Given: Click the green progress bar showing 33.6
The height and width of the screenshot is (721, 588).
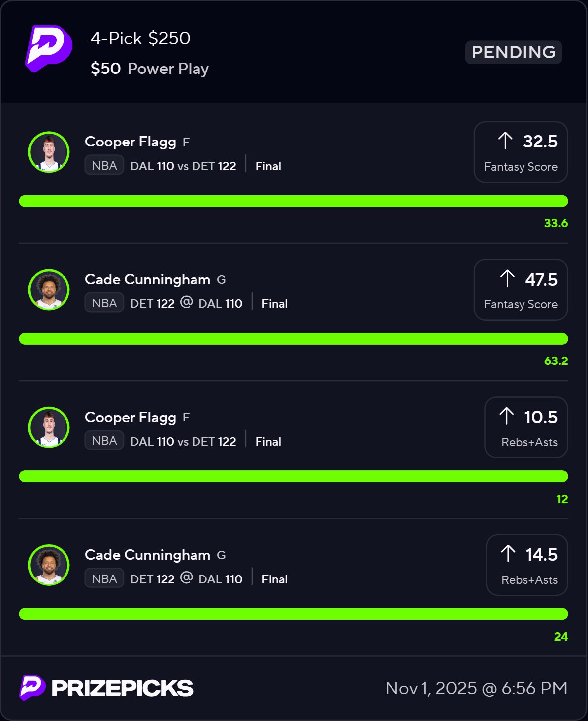Looking at the screenshot, I should point(293,201).
